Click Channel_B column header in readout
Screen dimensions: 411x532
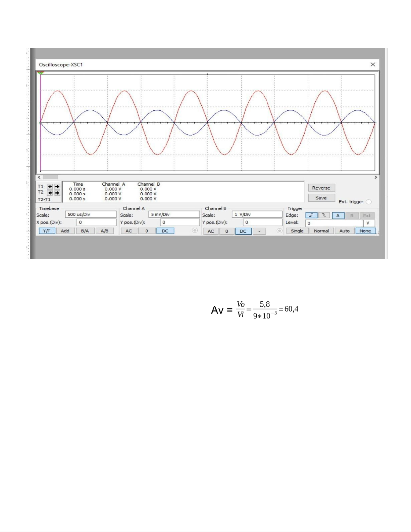(149, 184)
